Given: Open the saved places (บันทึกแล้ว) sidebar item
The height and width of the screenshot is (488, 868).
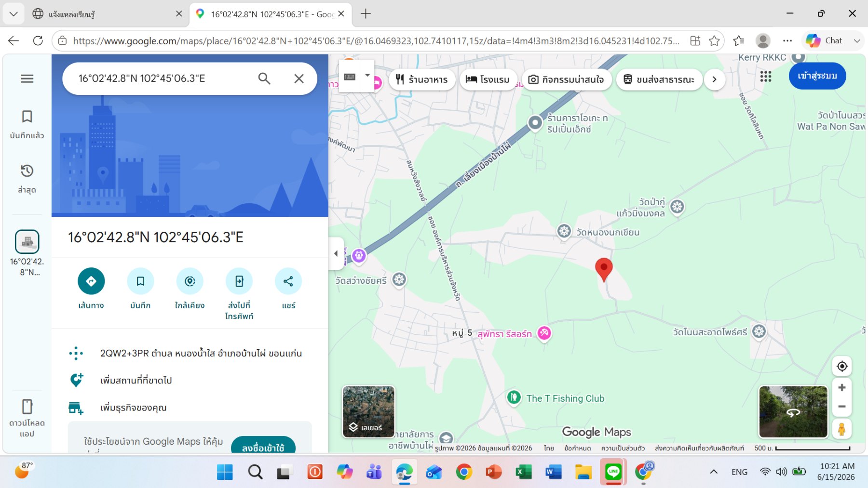Looking at the screenshot, I should [27, 124].
